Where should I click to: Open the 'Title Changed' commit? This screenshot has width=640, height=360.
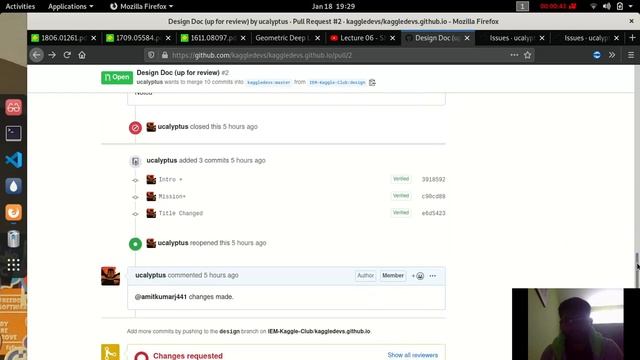[181, 213]
